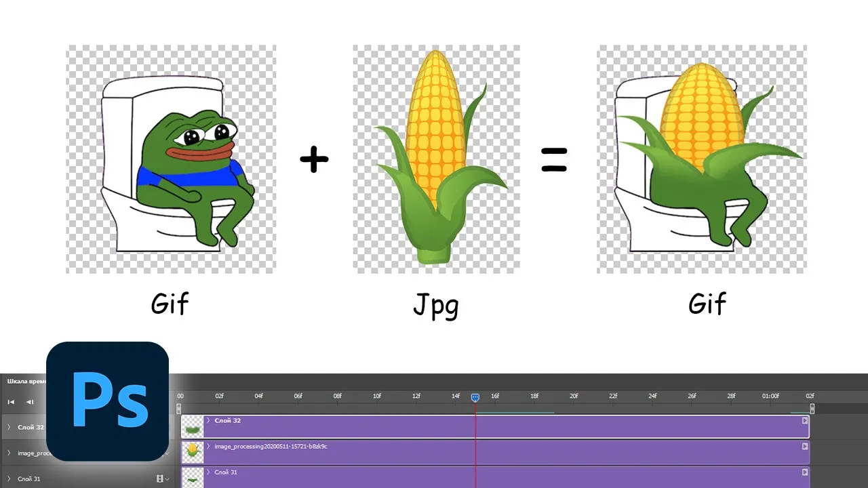
Task: Open the filmstrip menu for Слой 31 track
Action: pos(163,479)
